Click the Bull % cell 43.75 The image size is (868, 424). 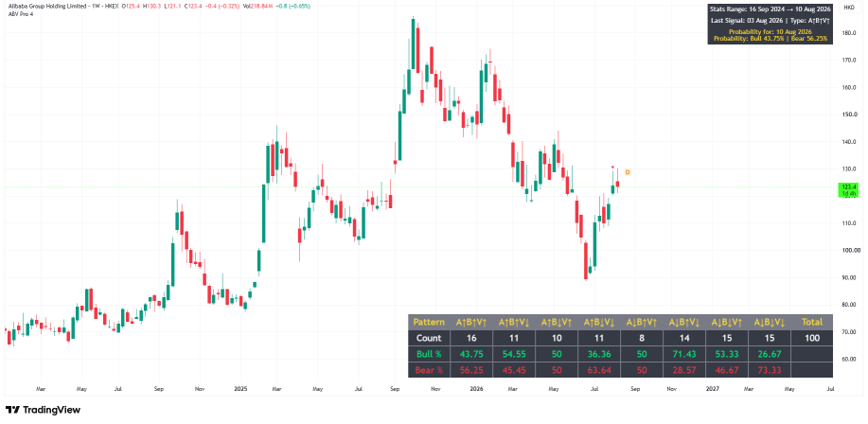[x=471, y=354]
